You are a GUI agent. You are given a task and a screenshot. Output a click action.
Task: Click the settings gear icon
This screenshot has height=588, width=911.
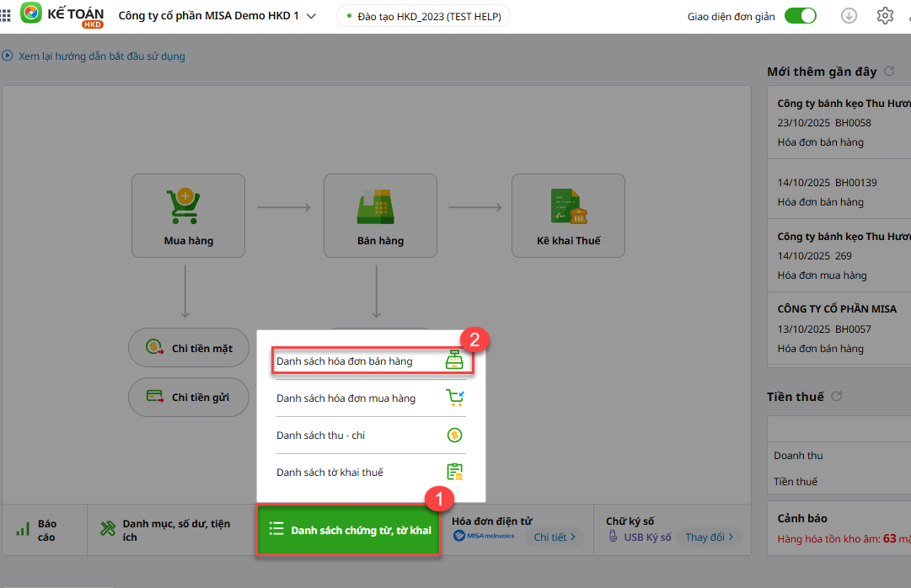(884, 16)
